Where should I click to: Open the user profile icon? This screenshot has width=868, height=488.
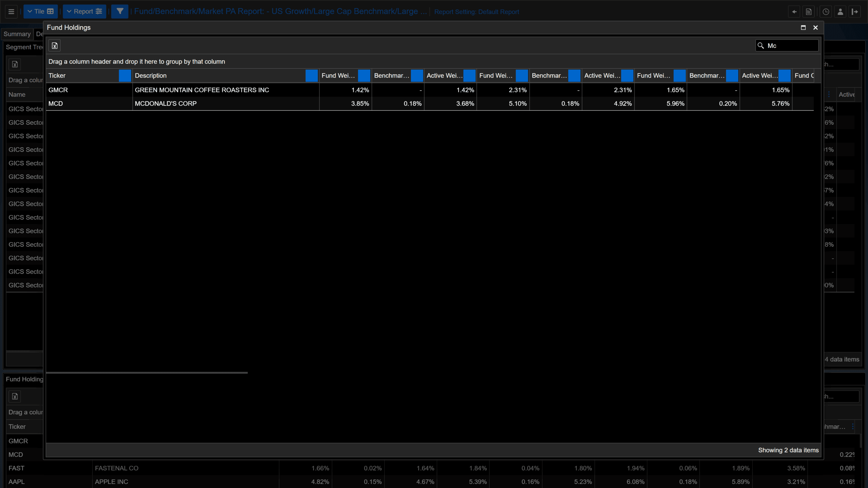point(841,12)
